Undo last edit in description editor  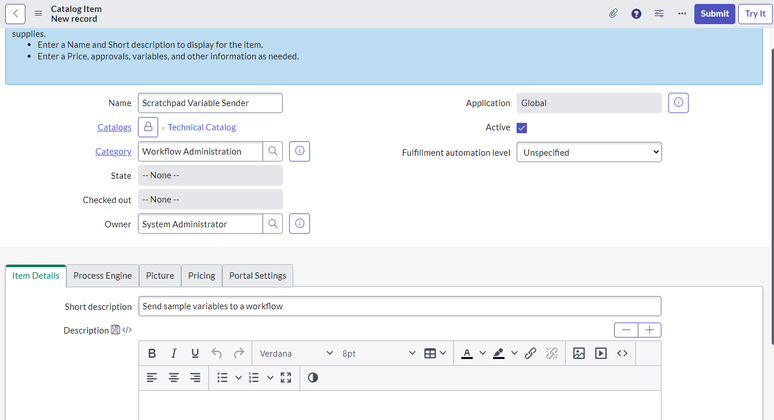[217, 353]
